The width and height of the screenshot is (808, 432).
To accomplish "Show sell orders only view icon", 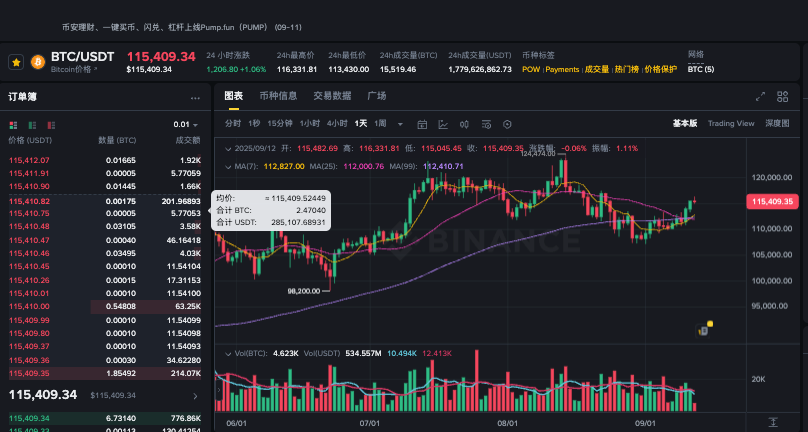I will click(51, 125).
